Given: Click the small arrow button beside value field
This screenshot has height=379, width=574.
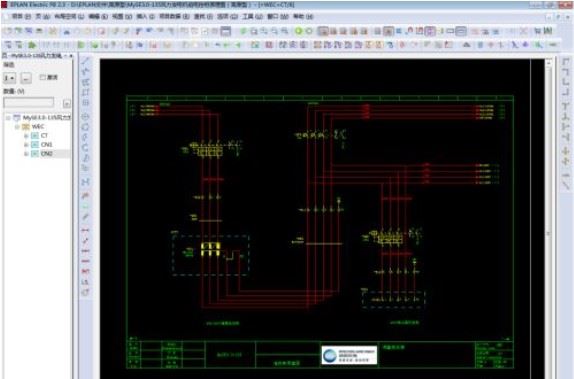Looking at the screenshot, I should [x=66, y=104].
